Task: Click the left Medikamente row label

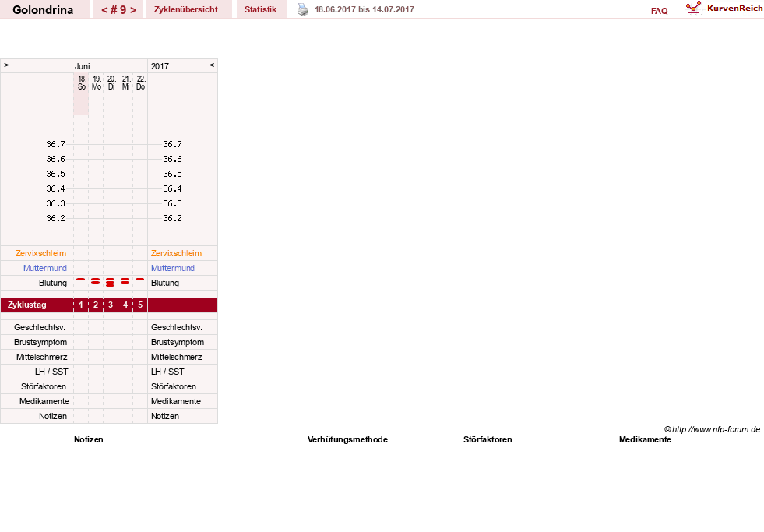Action: point(44,401)
